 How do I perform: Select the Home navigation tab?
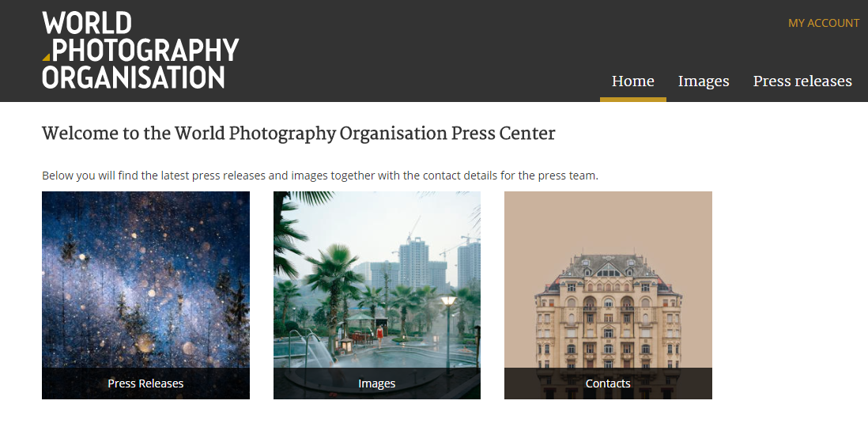pyautogui.click(x=632, y=81)
